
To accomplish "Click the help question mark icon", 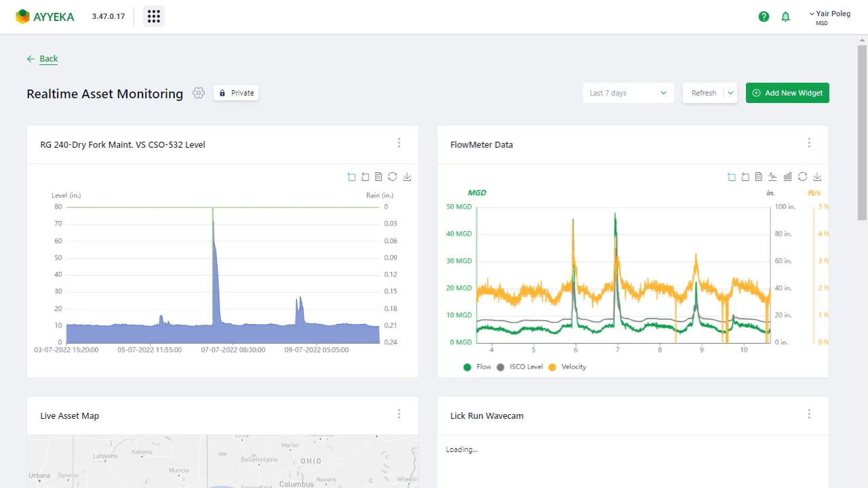I will pos(764,16).
